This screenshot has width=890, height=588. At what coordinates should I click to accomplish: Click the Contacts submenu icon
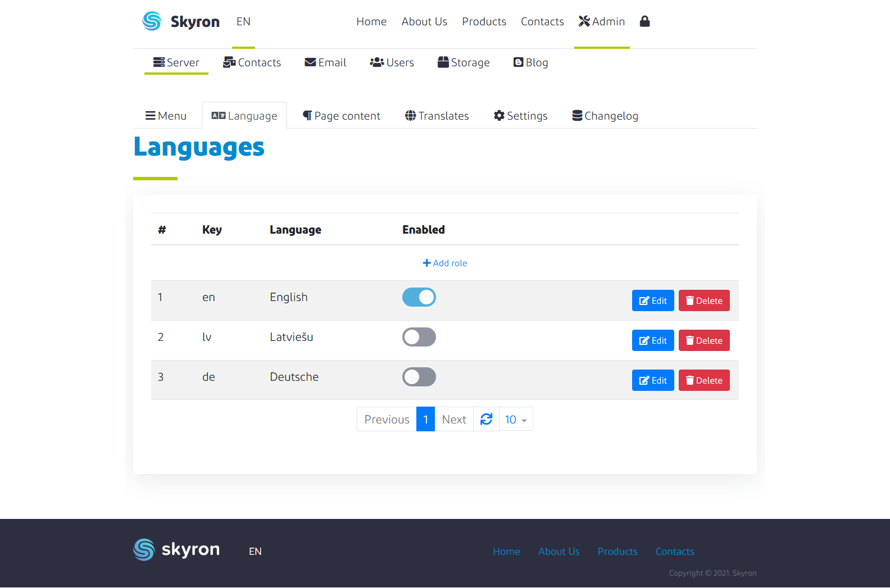229,62
